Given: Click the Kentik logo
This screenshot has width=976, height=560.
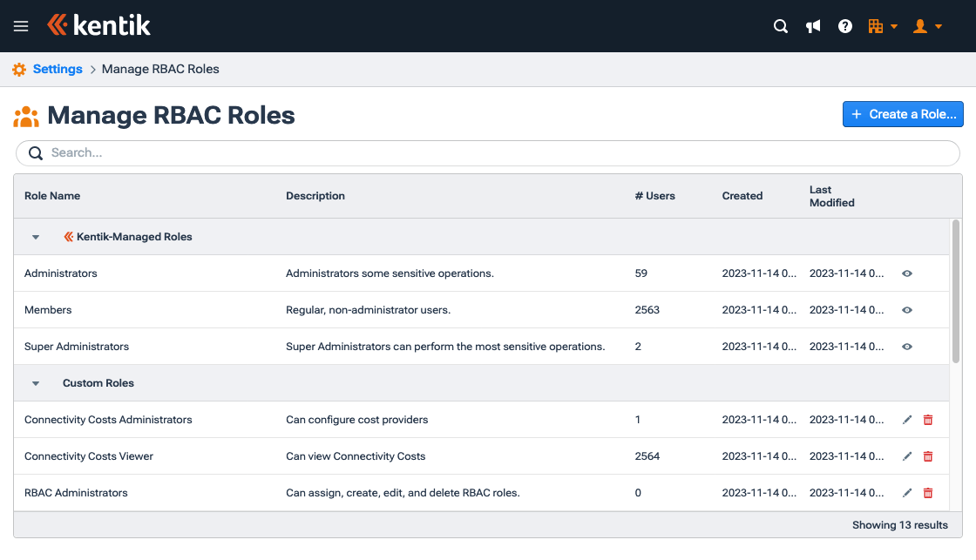Looking at the screenshot, I should pyautogui.click(x=98, y=25).
